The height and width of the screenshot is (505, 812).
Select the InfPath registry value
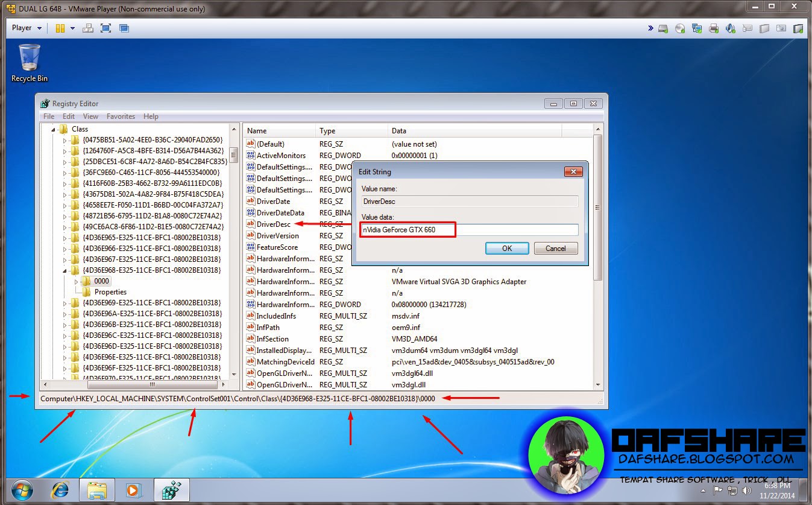tap(269, 328)
